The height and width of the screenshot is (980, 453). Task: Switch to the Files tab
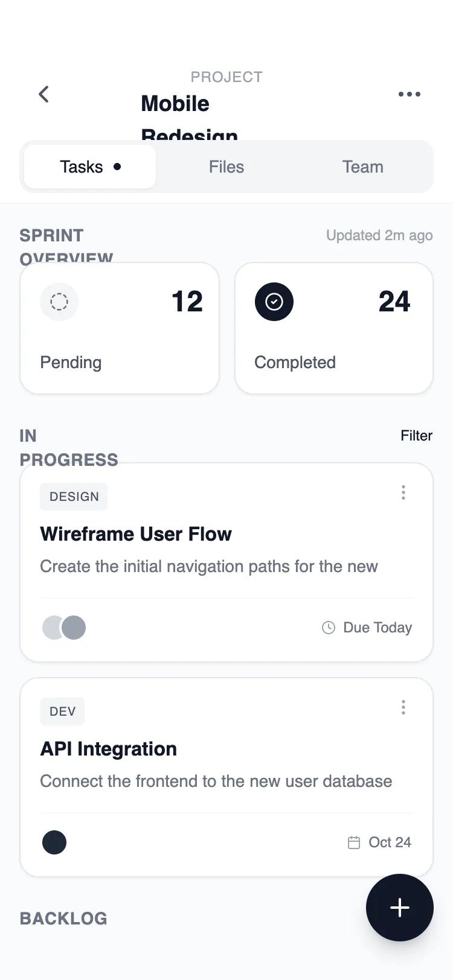[x=226, y=167]
